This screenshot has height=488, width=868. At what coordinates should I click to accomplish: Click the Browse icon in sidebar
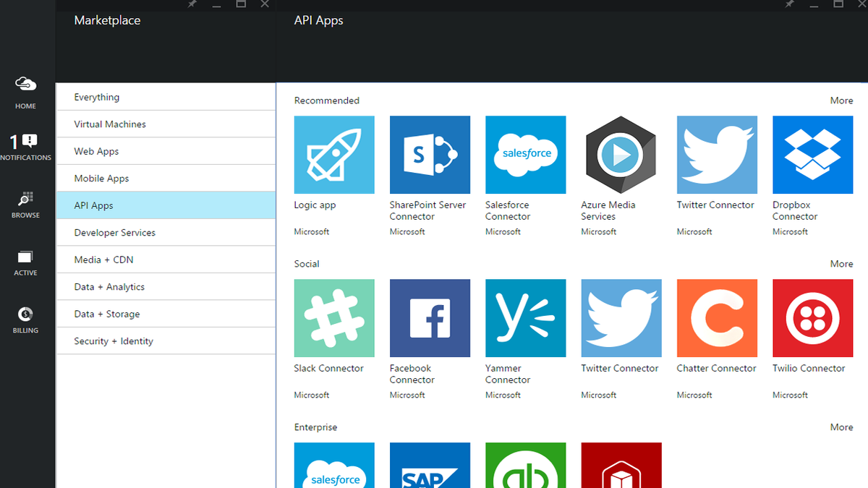26,199
